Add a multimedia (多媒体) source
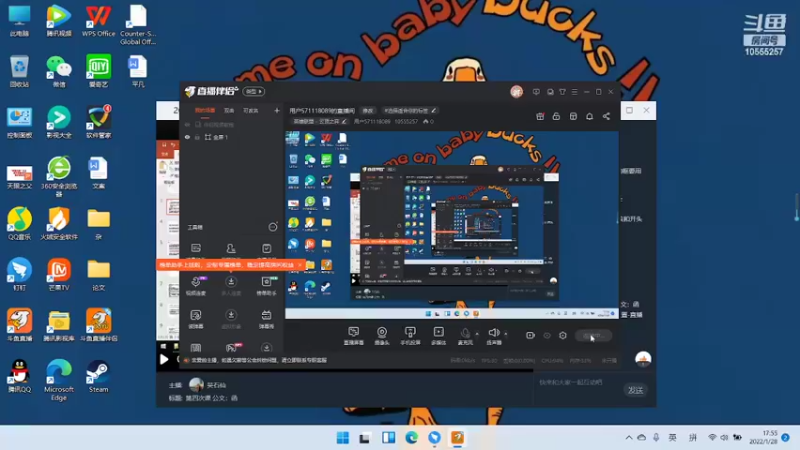The width and height of the screenshot is (800, 450). 438,336
